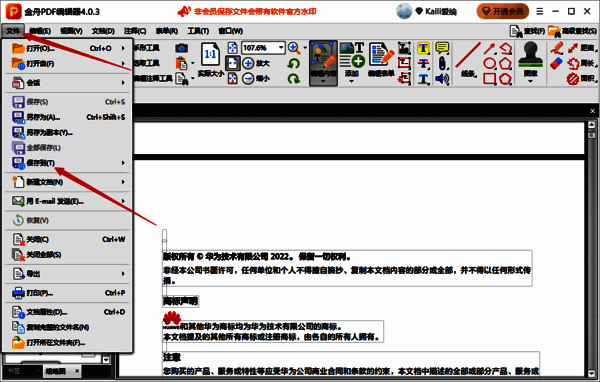Screen dimensions: 600x382
Task: Click the zoom in (放大) plus icon
Action: pos(248,63)
